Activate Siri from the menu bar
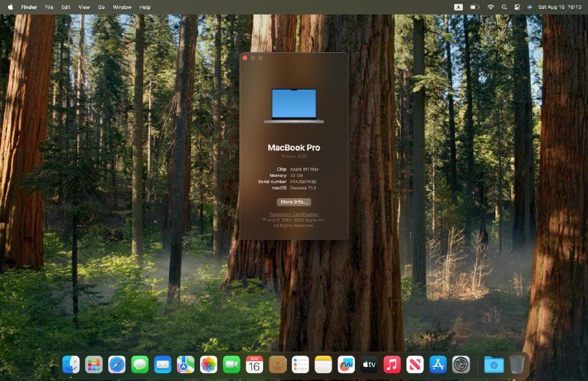This screenshot has width=588, height=381. [529, 7]
